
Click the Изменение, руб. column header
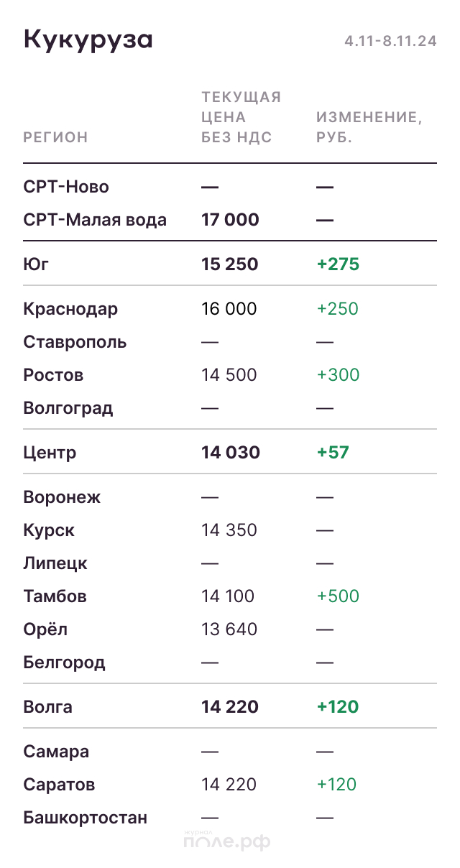[x=369, y=127]
